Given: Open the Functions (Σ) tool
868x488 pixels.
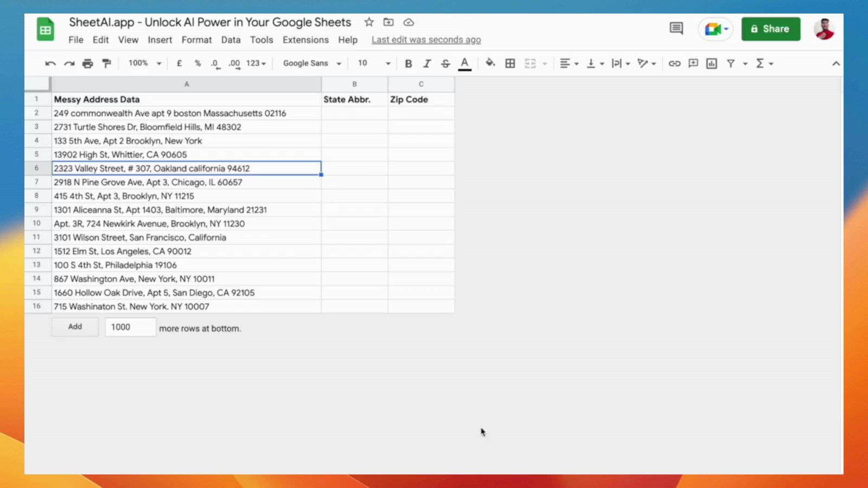Looking at the screenshot, I should point(761,63).
